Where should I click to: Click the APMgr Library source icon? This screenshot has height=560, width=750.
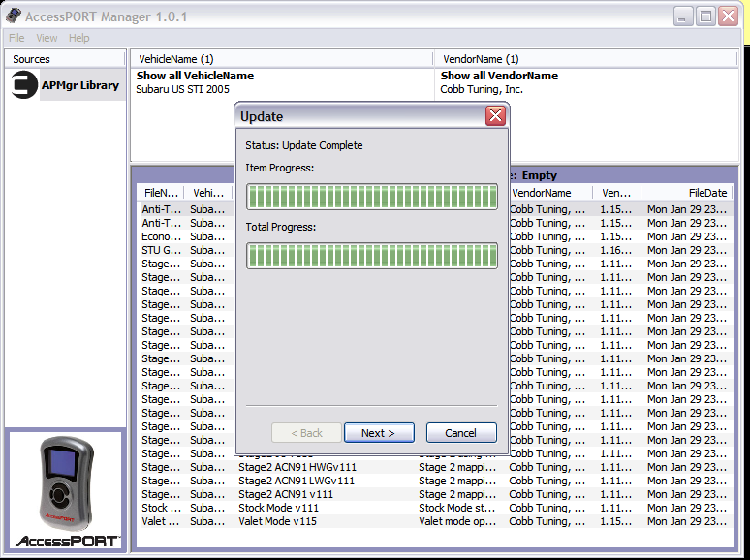[x=24, y=85]
